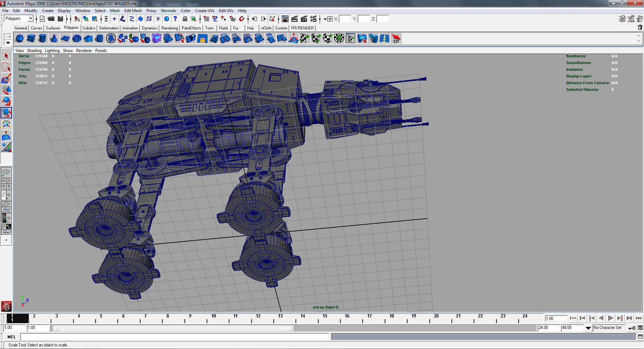Switch to the Rendering shelf tab
644x349 pixels.
[x=169, y=28]
